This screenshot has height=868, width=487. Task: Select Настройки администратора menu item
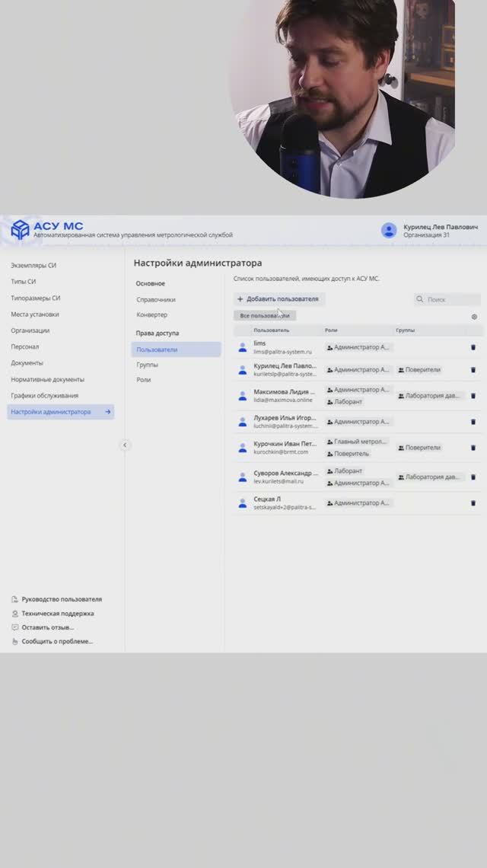[60, 412]
